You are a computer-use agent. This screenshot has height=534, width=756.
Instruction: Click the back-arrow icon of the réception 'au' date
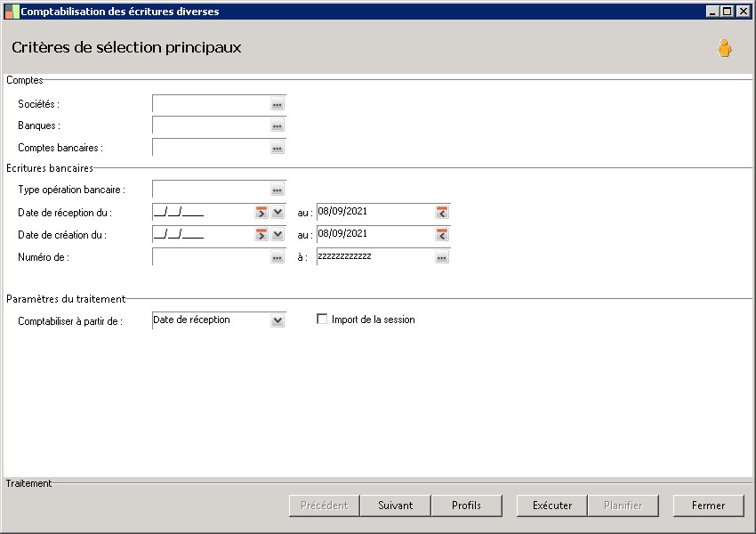click(442, 212)
